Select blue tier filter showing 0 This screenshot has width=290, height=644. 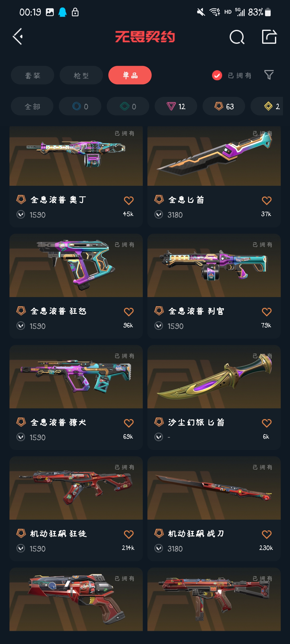(80, 106)
